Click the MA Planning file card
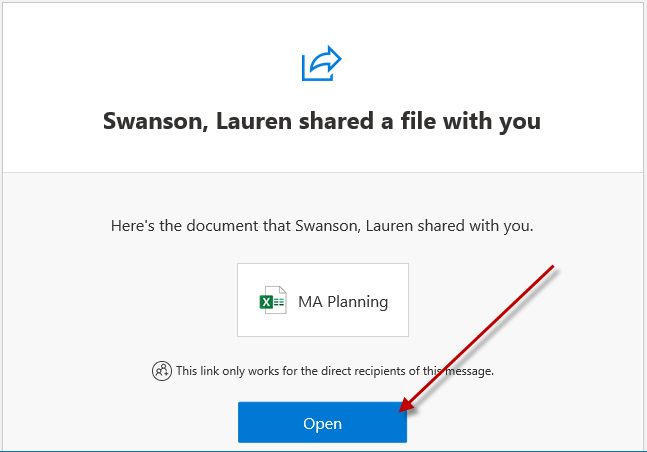The width and height of the screenshot is (647, 452). 323,300
